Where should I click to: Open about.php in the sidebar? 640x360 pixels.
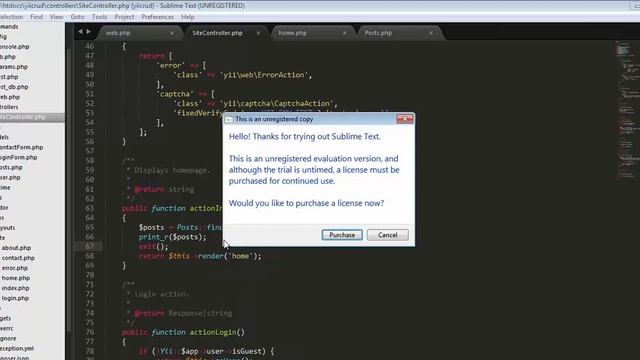click(16, 248)
